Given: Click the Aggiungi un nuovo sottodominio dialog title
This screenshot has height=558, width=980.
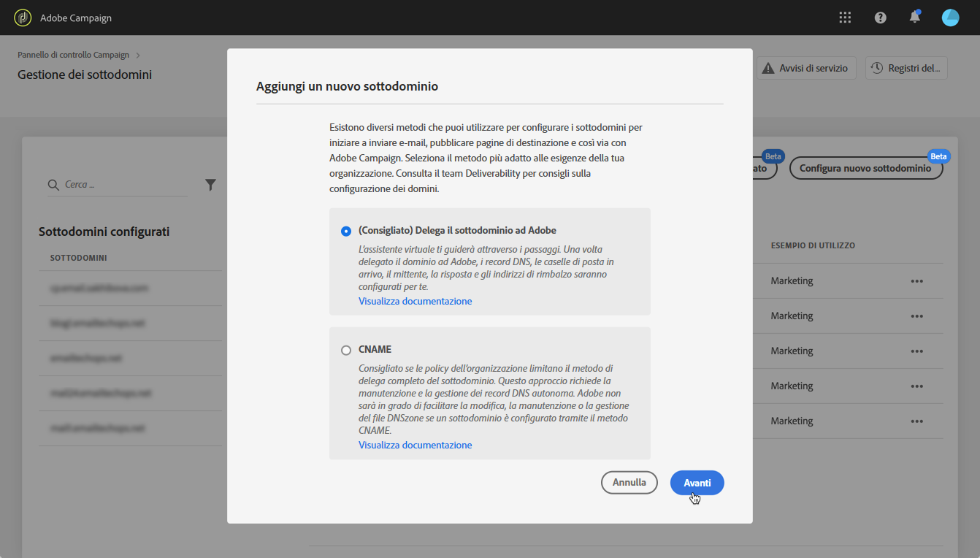Looking at the screenshot, I should point(347,86).
